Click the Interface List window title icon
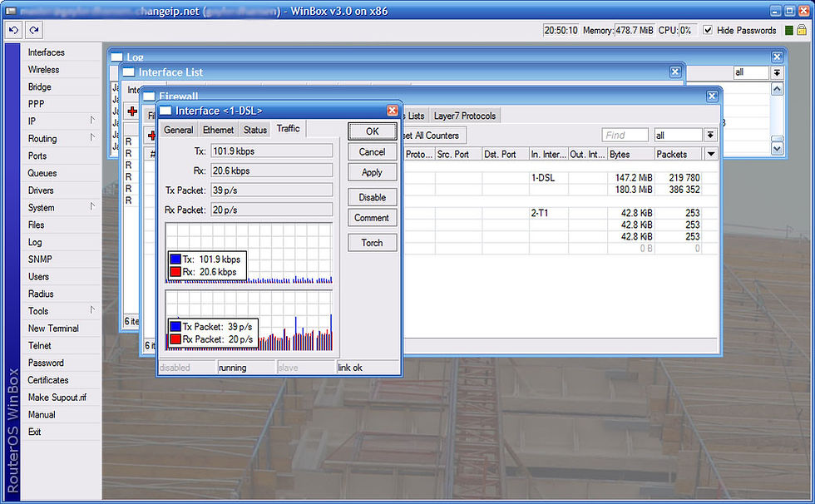815x504 pixels. (129, 72)
